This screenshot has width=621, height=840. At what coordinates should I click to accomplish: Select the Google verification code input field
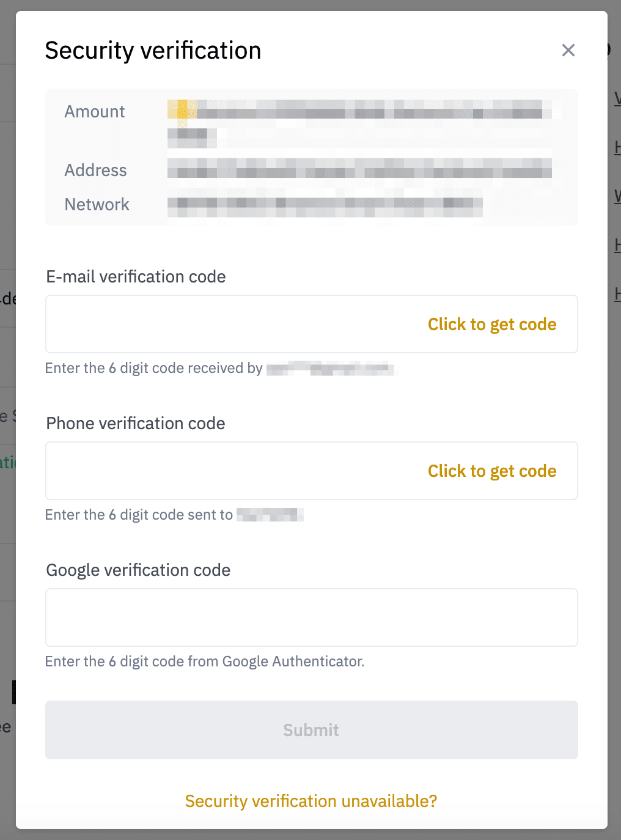pos(311,617)
